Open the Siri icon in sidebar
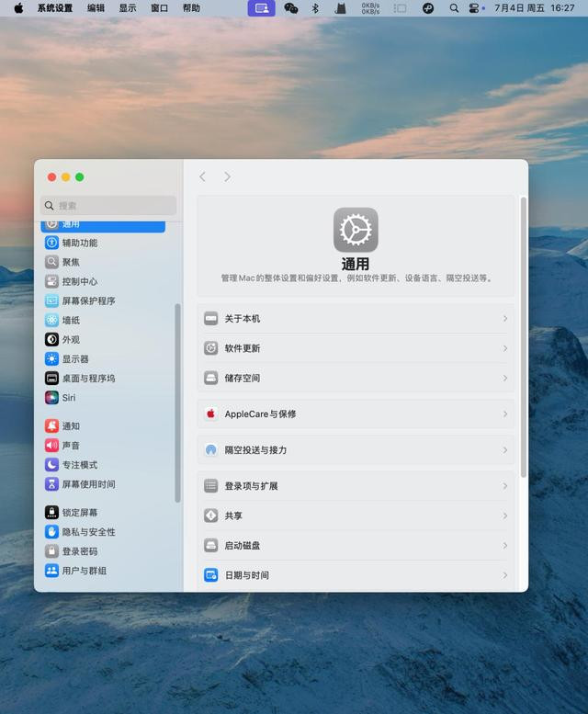Image resolution: width=588 pixels, height=714 pixels. (51, 398)
